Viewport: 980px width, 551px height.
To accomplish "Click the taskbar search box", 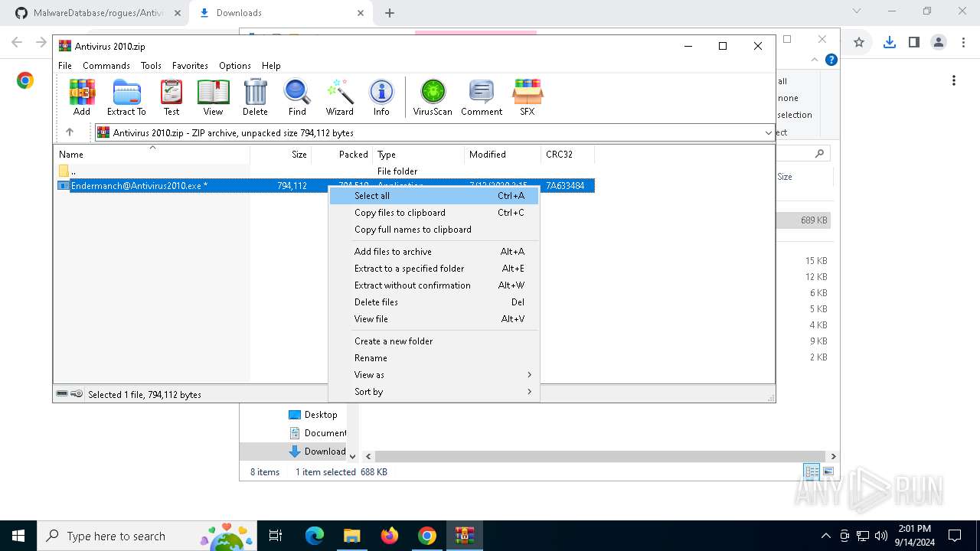I will pos(147,536).
